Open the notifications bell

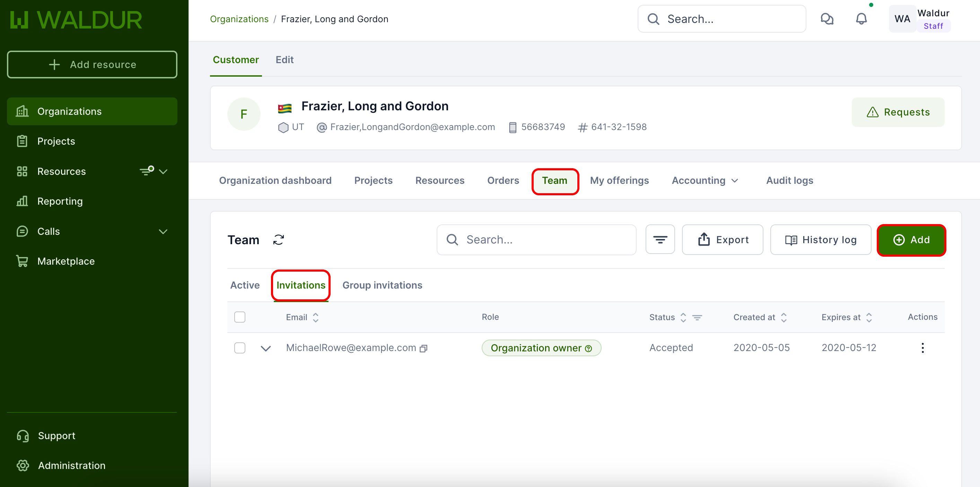point(861,19)
